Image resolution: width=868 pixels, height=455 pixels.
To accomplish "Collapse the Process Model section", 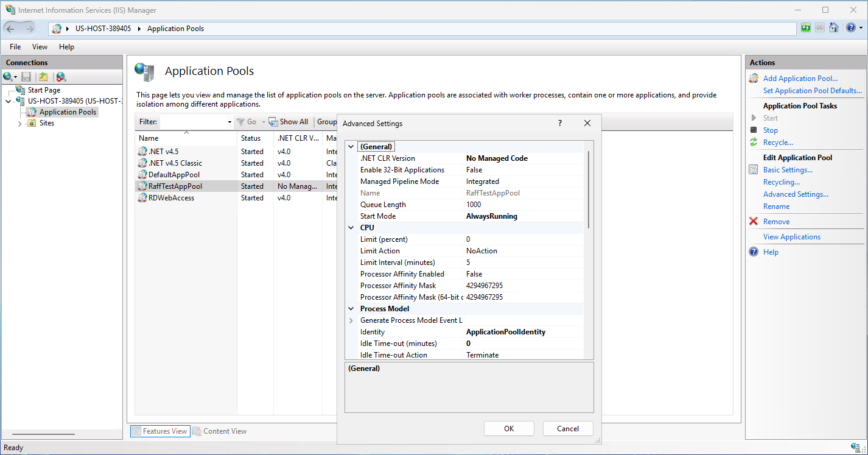I will tap(351, 309).
